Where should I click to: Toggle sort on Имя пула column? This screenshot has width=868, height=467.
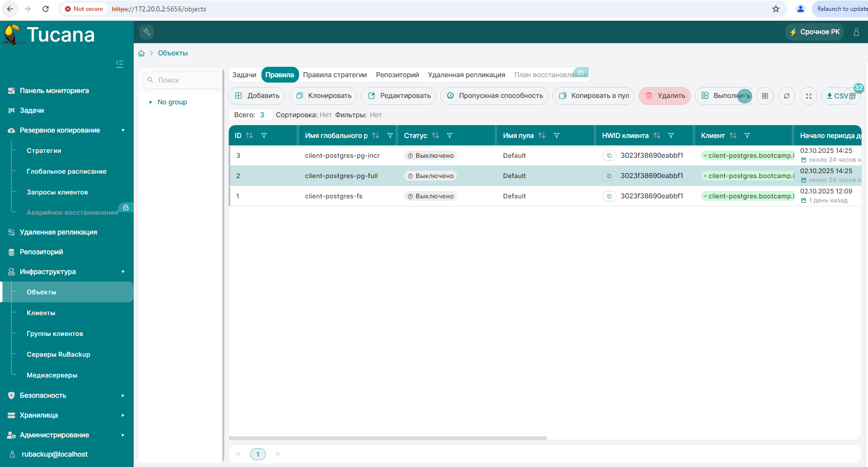pyautogui.click(x=542, y=136)
